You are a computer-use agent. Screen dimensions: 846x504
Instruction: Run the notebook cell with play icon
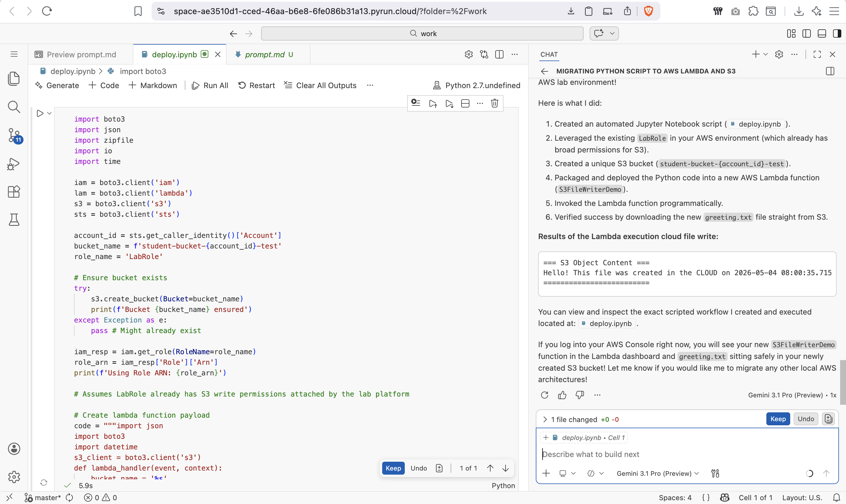pos(40,113)
